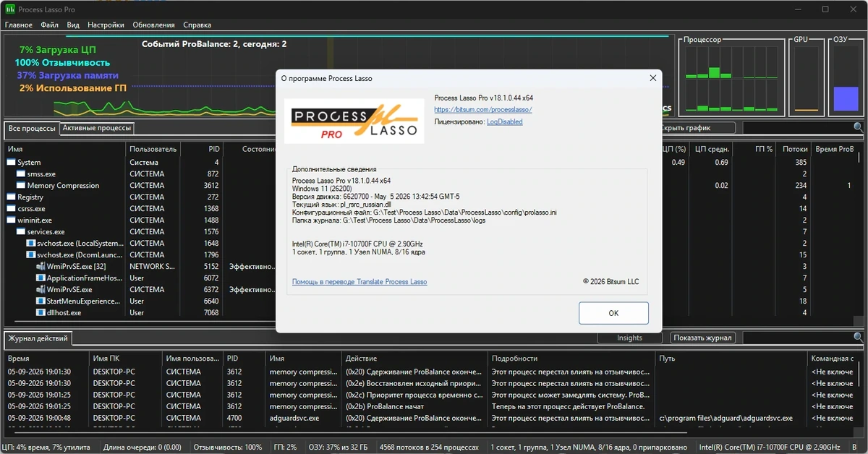Image resolution: width=868 pixels, height=454 pixels.
Task: Switch to the Все процессы tab
Action: coord(32,129)
